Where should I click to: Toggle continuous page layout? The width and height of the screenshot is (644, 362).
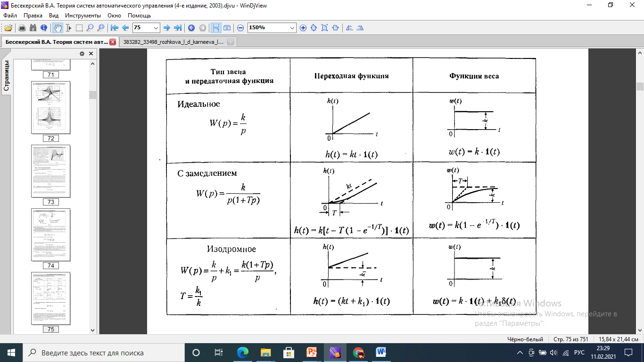[x=216, y=28]
